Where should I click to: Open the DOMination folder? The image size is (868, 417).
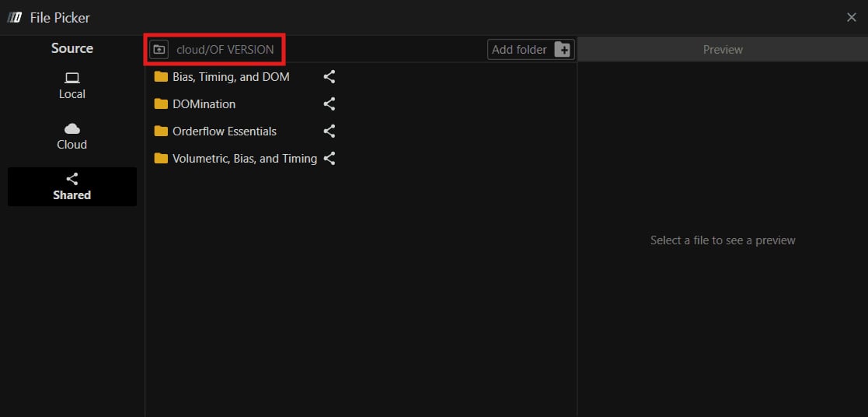(x=195, y=103)
